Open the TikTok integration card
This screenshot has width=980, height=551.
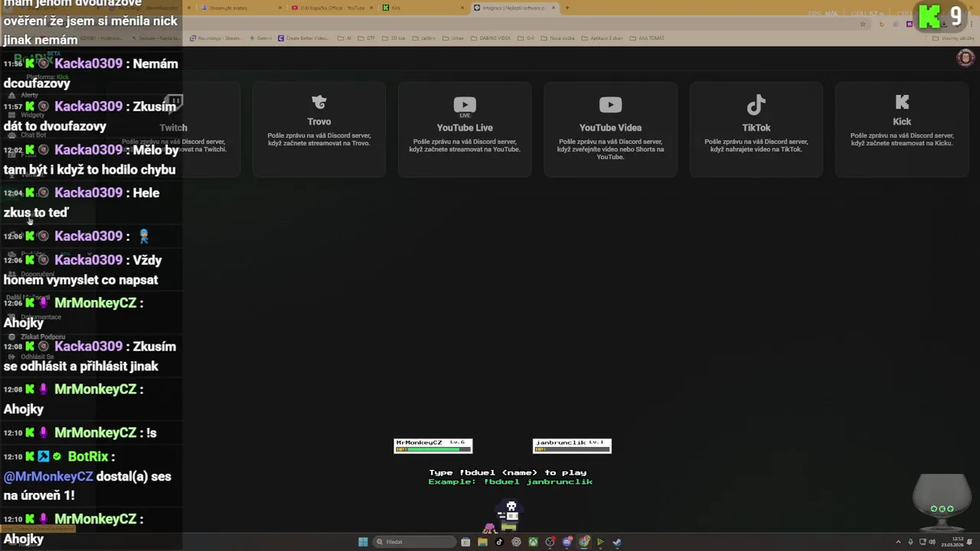[756, 129]
